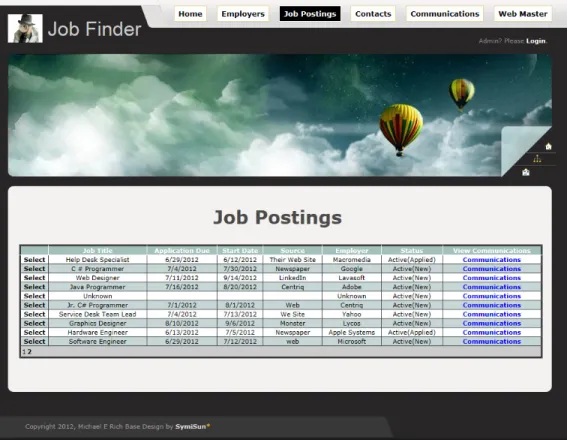Open the Job Postings menu tab

(x=310, y=14)
